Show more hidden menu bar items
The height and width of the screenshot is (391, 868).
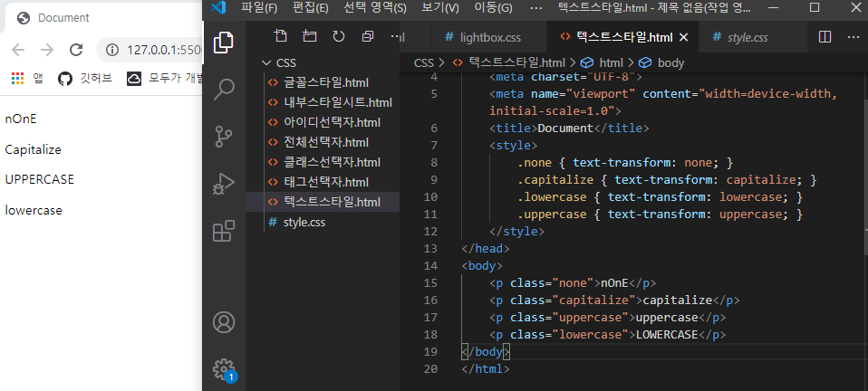click(535, 8)
